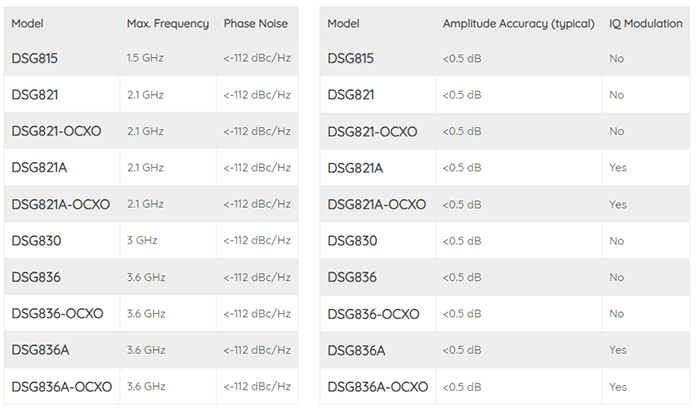The height and width of the screenshot is (418, 700).
Task: Select the IQ Modulation value for DSG821A
Action: 618,167
